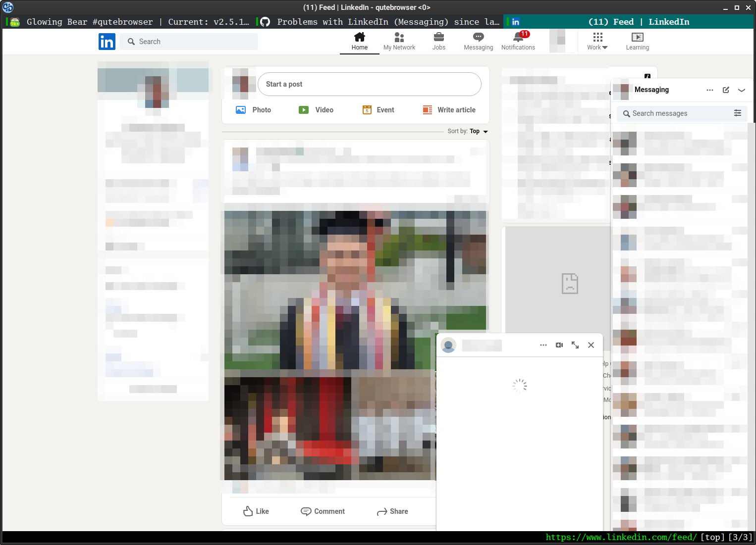Open more options in the Messaging panel
The image size is (756, 545).
coord(710,90)
